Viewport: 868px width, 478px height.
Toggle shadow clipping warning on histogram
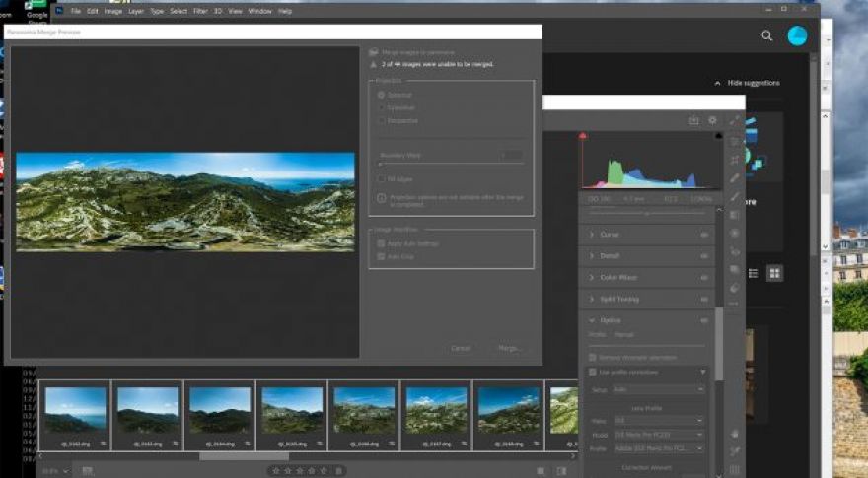click(582, 136)
